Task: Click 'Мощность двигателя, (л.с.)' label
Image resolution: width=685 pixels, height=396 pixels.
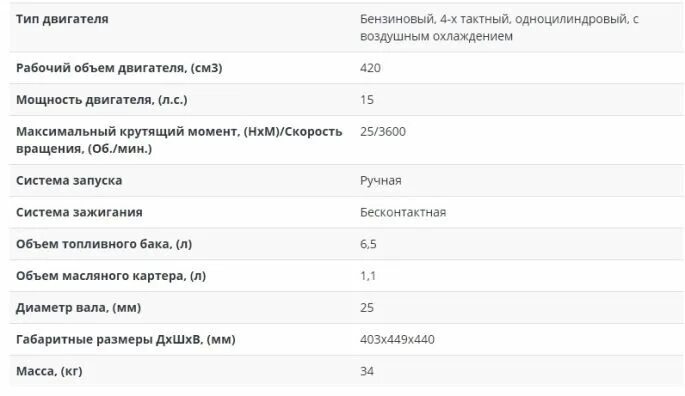Action: coord(102,100)
